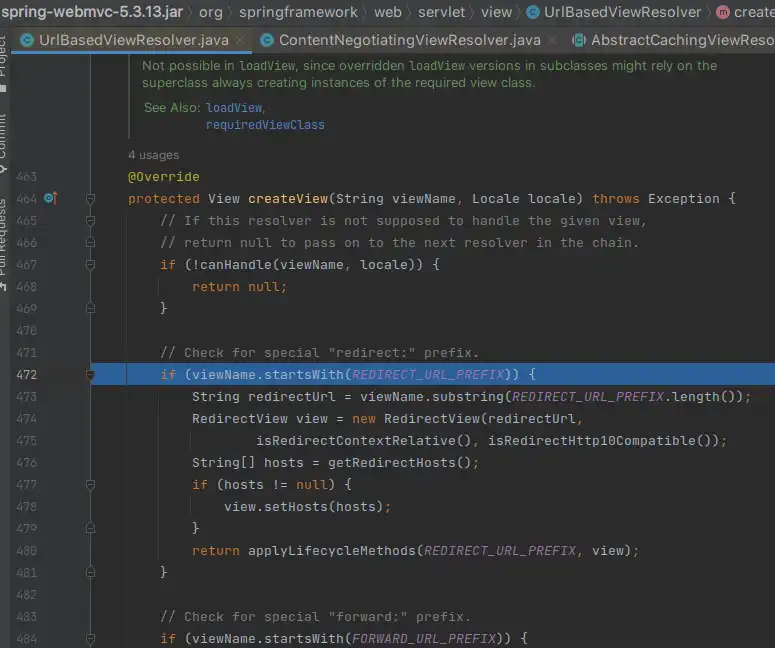
Task: Click 'return null;' statement
Action: 239,287
